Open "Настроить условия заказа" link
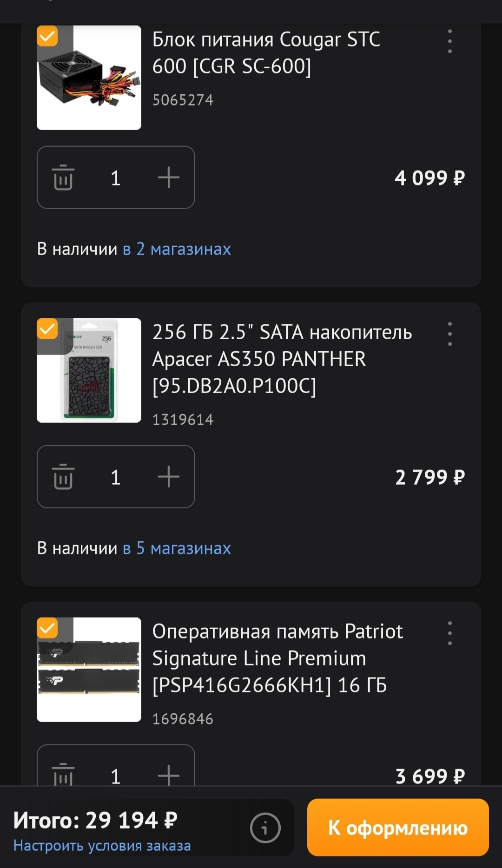Viewport: 502px width, 868px height. (102, 846)
